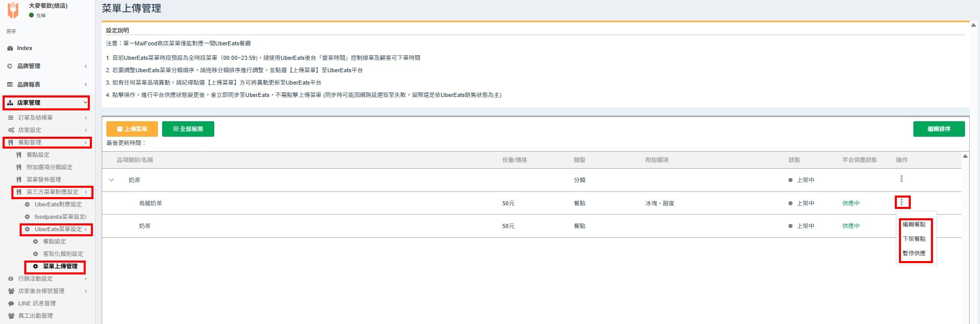The height and width of the screenshot is (324, 980).
Task: Click the three-dot menu for 烏龍奶茶 row
Action: point(902,202)
